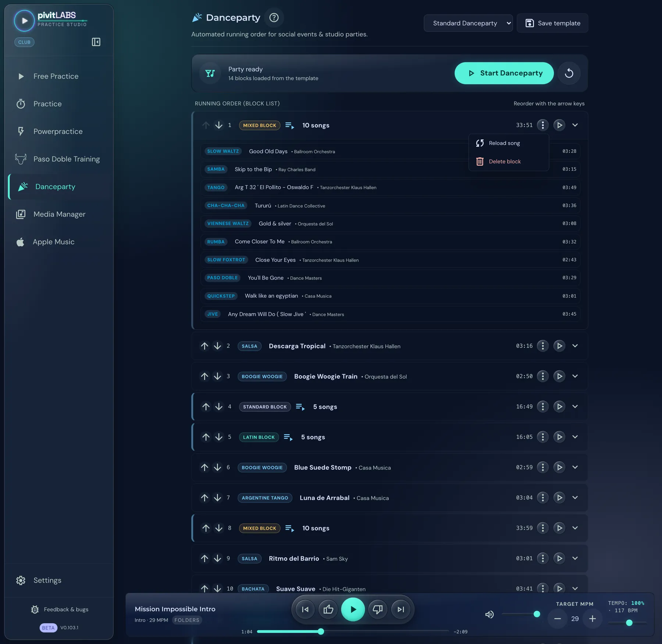Click Save template button
Image resolution: width=662 pixels, height=644 pixels.
tap(552, 23)
